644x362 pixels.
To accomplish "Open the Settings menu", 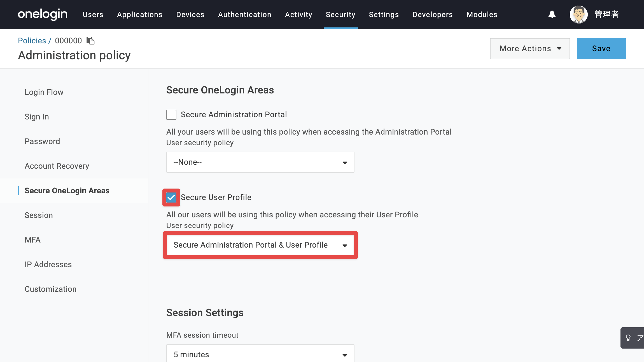I will tap(384, 15).
